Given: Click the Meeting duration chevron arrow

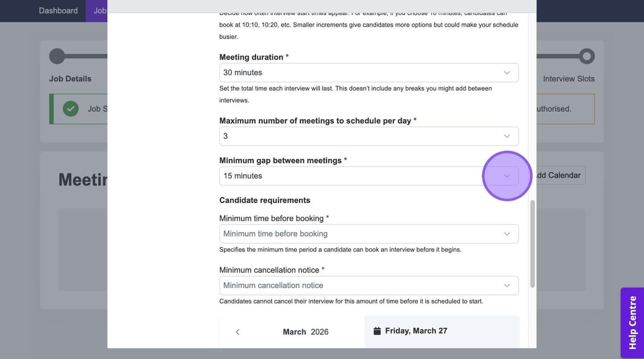Looking at the screenshot, I should 507,73.
